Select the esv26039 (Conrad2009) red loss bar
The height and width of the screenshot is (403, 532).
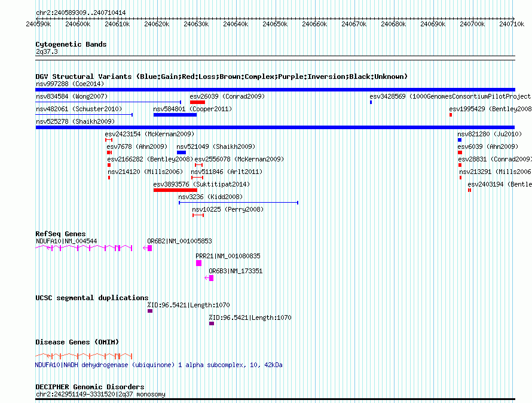click(197, 102)
